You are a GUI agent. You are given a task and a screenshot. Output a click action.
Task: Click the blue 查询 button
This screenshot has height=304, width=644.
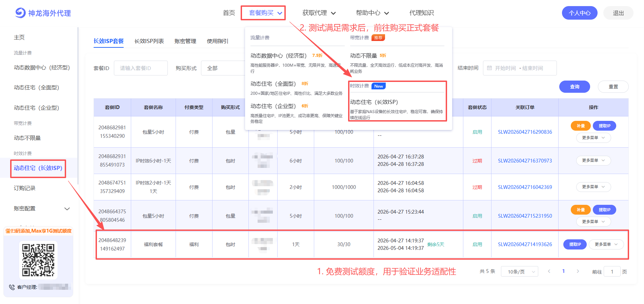(x=574, y=87)
